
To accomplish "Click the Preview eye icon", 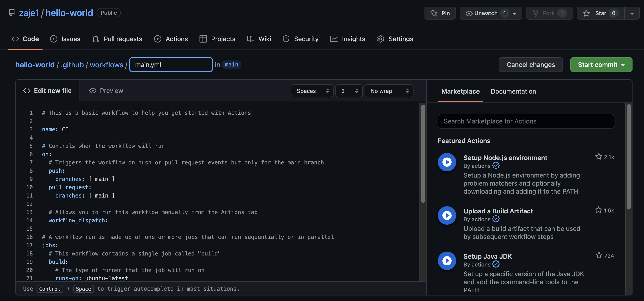I will 93,91.
